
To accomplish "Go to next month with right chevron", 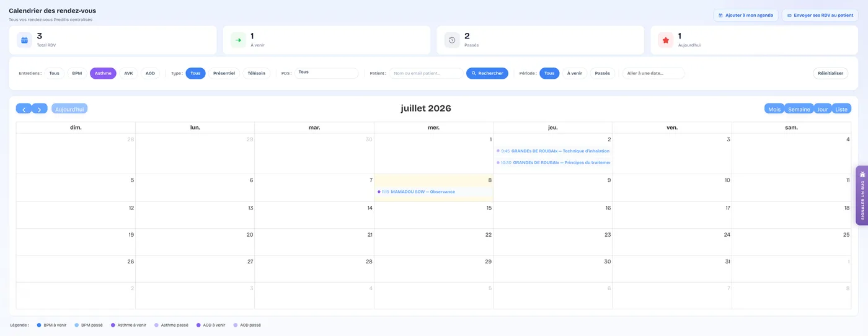I will pyautogui.click(x=40, y=108).
